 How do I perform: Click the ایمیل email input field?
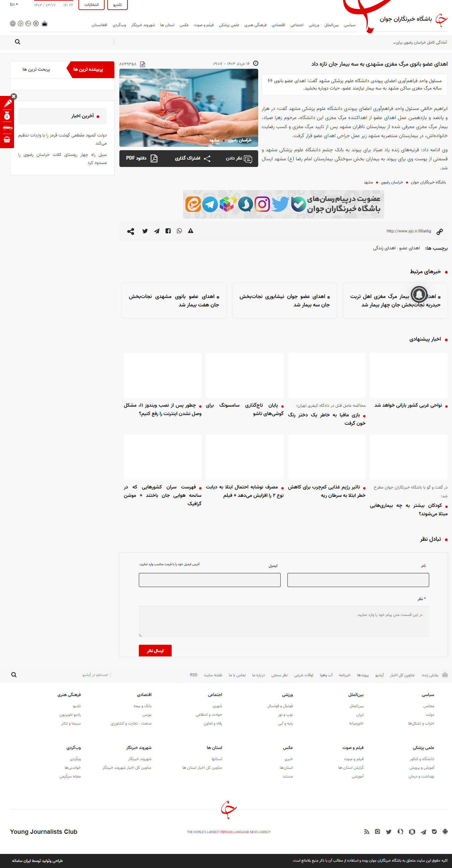point(210,580)
